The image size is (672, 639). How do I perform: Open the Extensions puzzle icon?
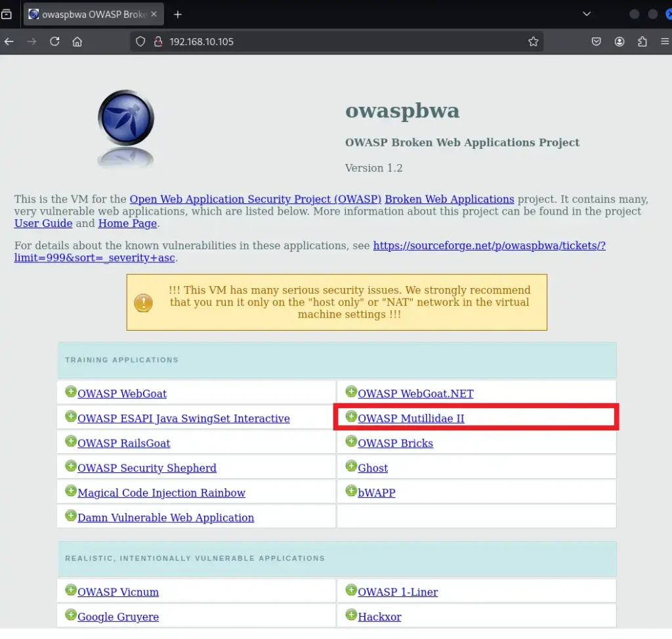642,41
